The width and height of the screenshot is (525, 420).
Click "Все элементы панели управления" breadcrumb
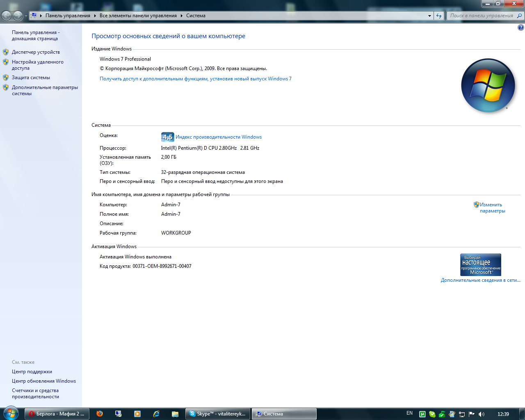[x=138, y=16]
